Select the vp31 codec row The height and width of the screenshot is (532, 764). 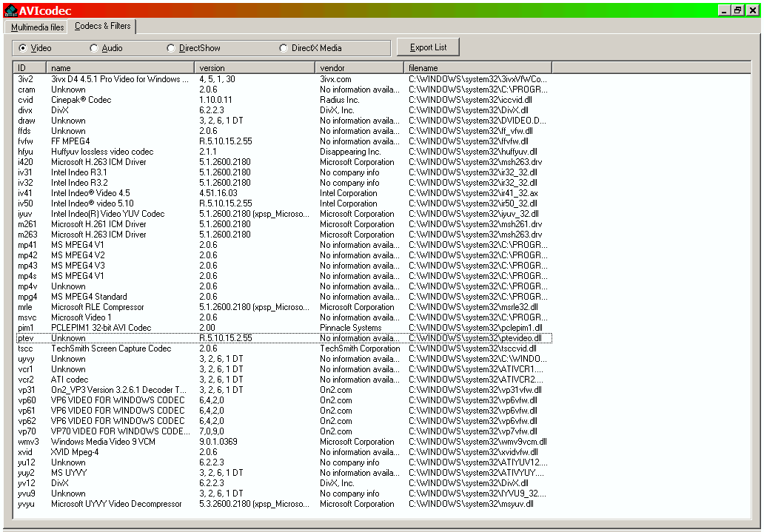coord(283,390)
